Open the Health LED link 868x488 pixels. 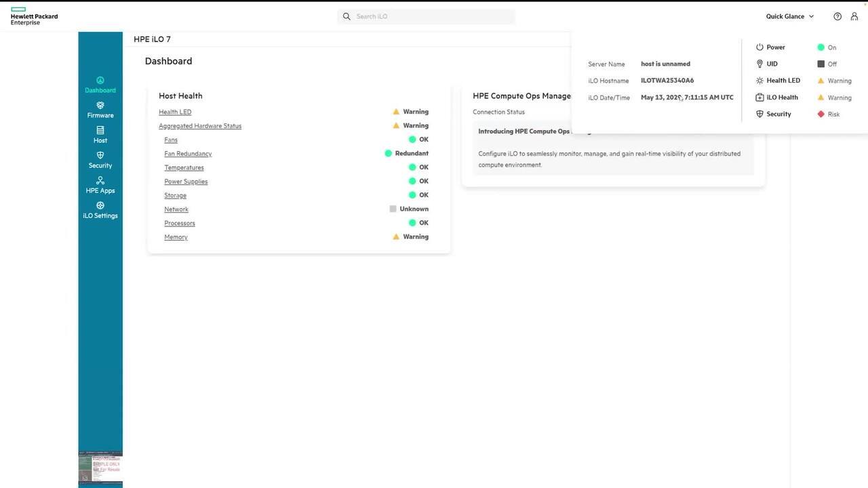(x=175, y=112)
